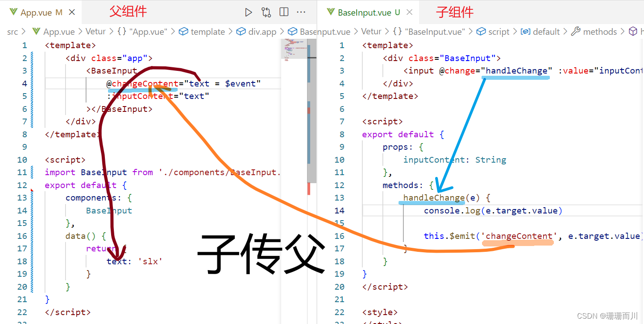Click the Vue icon before App.vue breadcrumb

(37, 32)
